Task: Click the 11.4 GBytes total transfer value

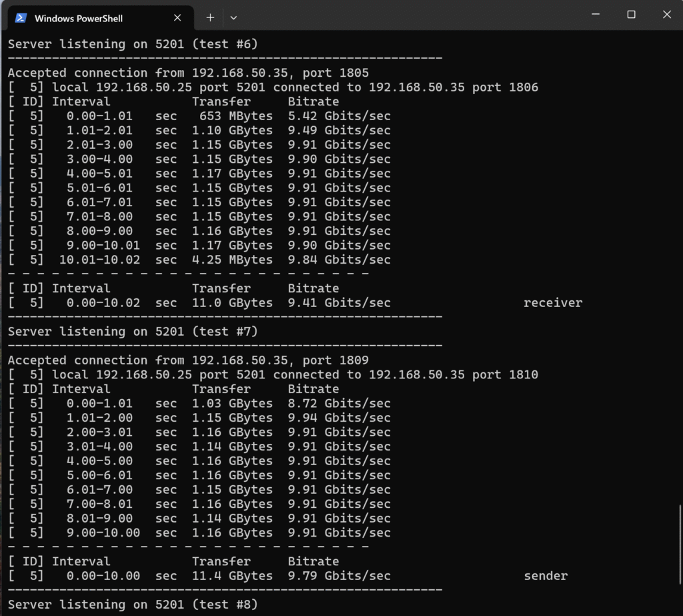Action: pyautogui.click(x=232, y=576)
